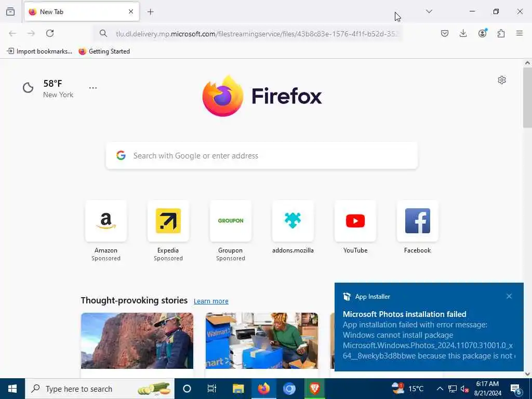Screen dimensions: 532x399
Task: Click Learn more link beside stories
Action: pyautogui.click(x=211, y=301)
